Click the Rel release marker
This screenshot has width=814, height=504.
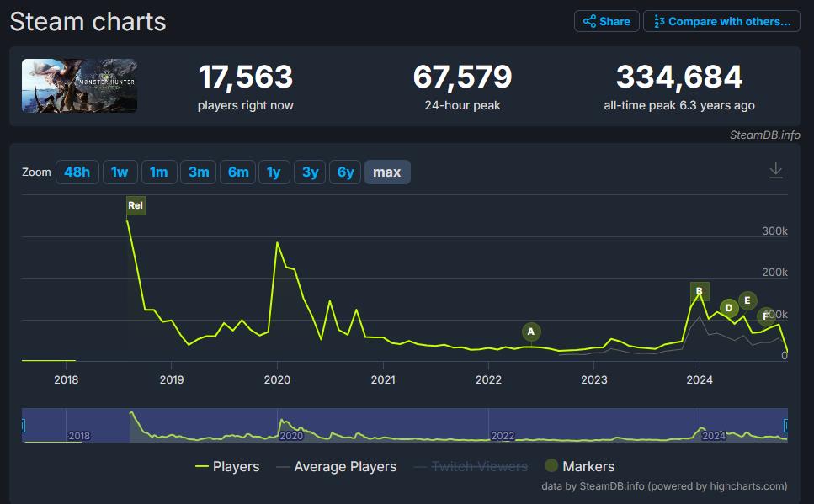point(136,205)
